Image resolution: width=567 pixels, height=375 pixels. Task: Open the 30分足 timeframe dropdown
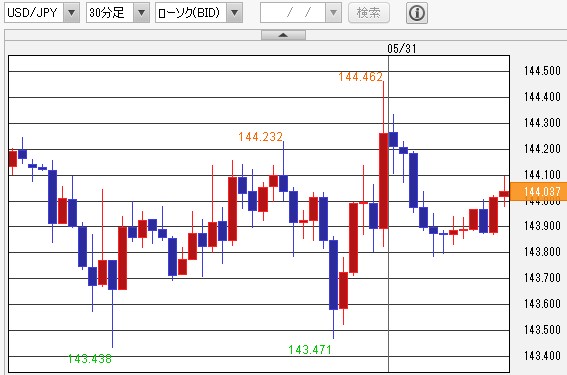118,13
